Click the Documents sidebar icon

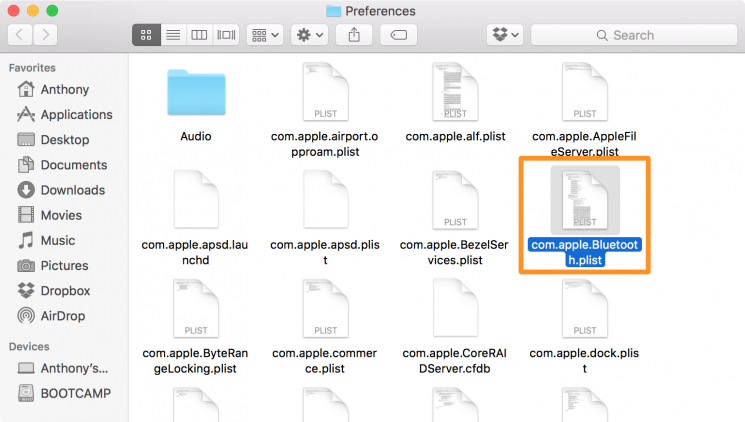tap(26, 164)
